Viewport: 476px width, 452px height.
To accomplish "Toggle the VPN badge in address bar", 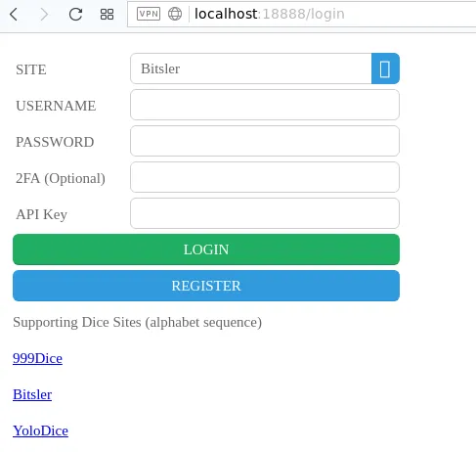I will pos(149,14).
